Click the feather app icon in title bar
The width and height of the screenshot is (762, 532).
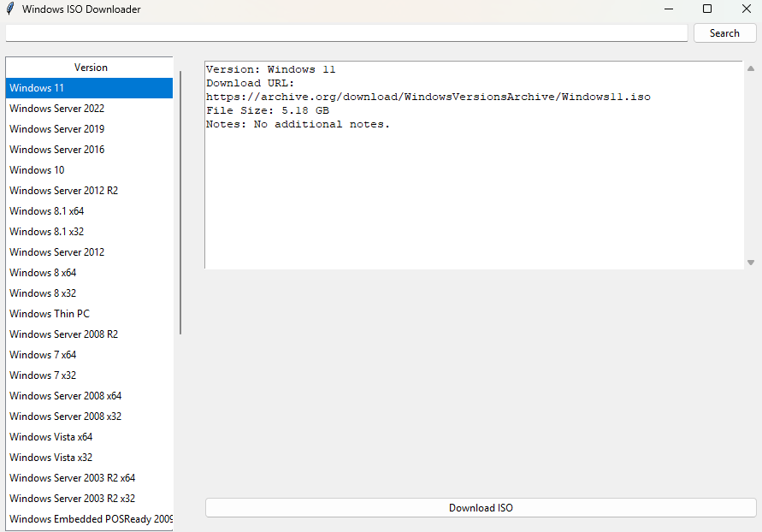point(10,9)
